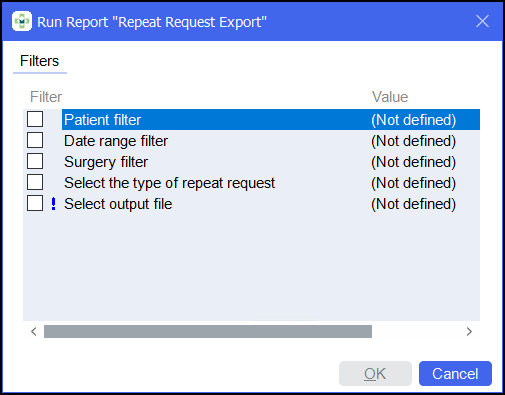Select the Surgery filter row

[x=271, y=162]
